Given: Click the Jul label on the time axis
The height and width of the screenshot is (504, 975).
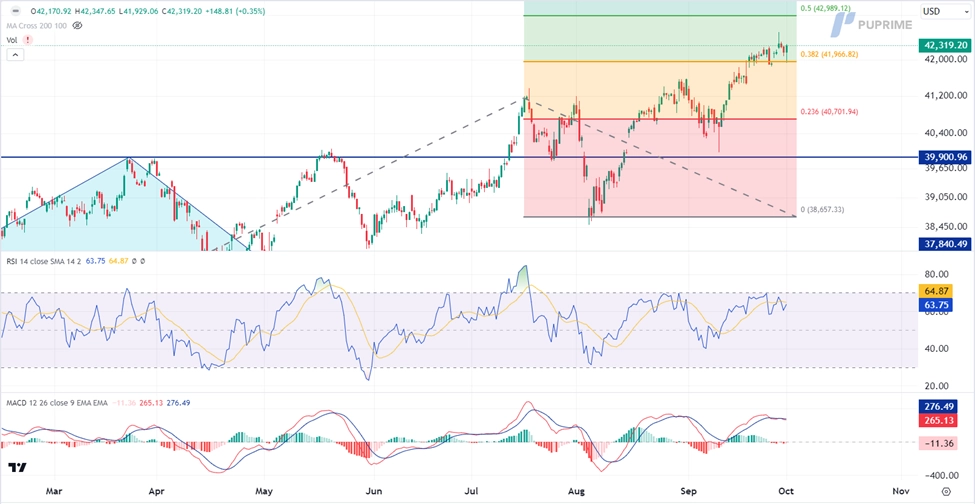Looking at the screenshot, I should 470,490.
